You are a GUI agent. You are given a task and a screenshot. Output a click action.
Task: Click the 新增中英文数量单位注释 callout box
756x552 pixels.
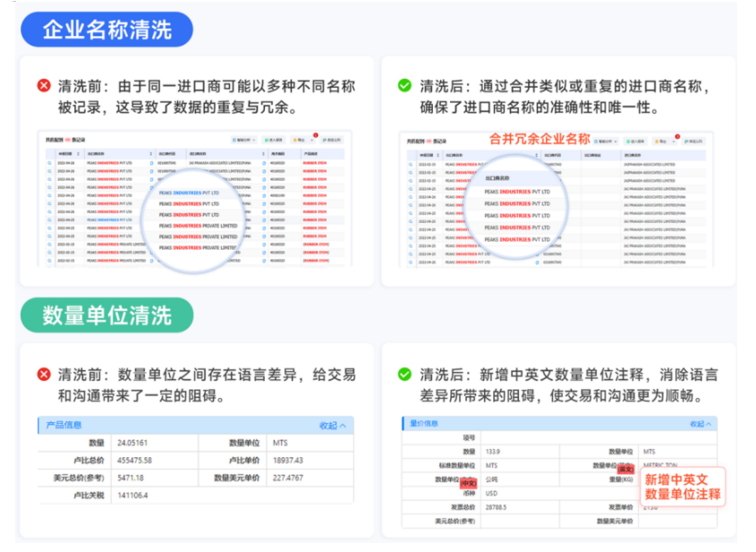683,487
